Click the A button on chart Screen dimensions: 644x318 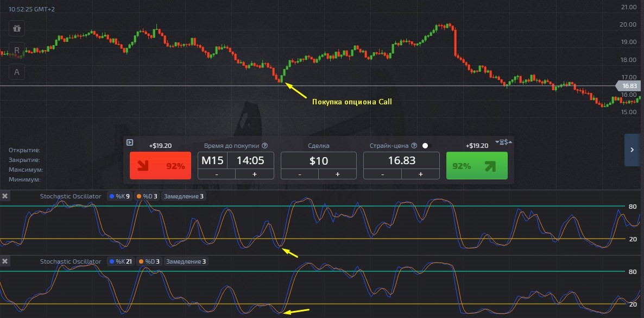17,71
